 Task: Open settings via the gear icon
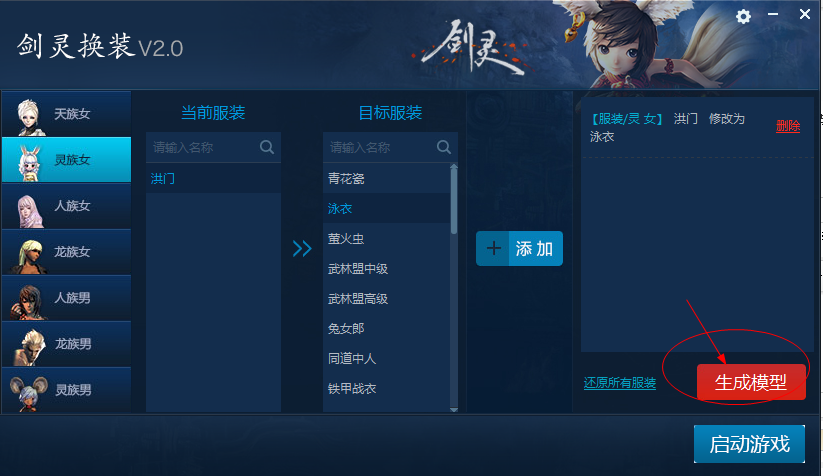pyautogui.click(x=743, y=17)
